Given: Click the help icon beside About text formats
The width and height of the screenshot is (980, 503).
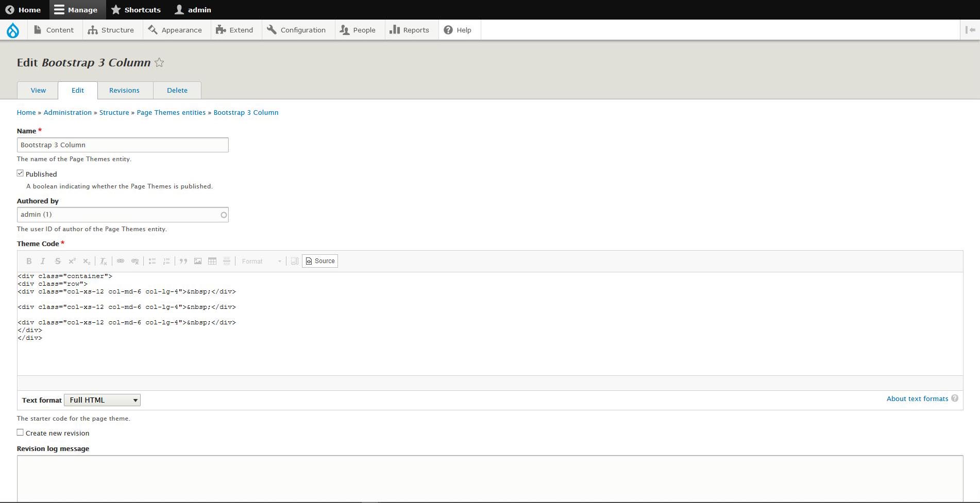Looking at the screenshot, I should tap(955, 398).
